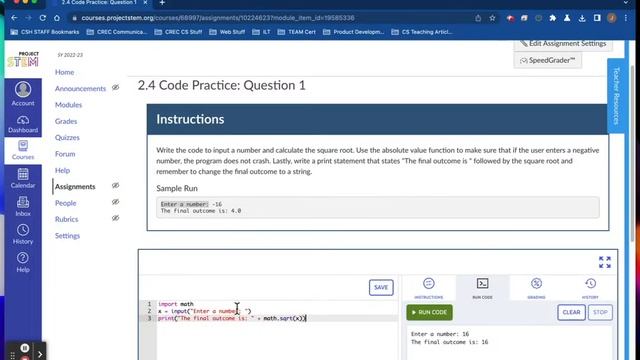Image resolution: width=640 pixels, height=360 pixels.
Task: Open the CS Teaching Articl... bookmarks folder
Action: coord(422,32)
